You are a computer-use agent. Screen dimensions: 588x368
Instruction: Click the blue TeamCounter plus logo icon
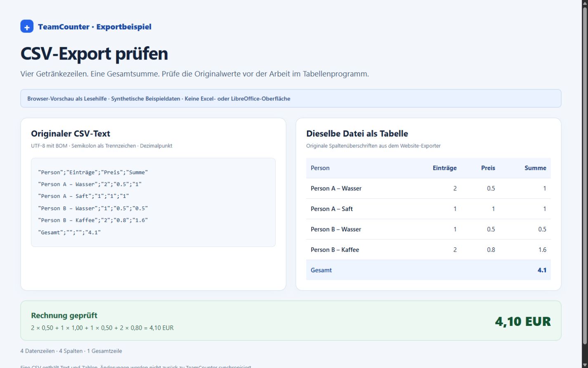27,26
